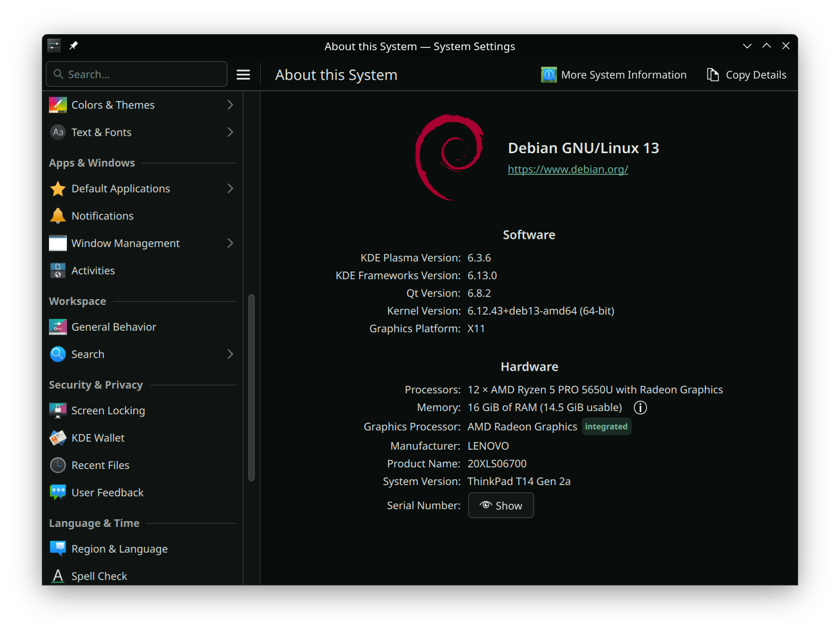Click the Debian swirl logo
Screen dimensions: 840x635
[449, 158]
